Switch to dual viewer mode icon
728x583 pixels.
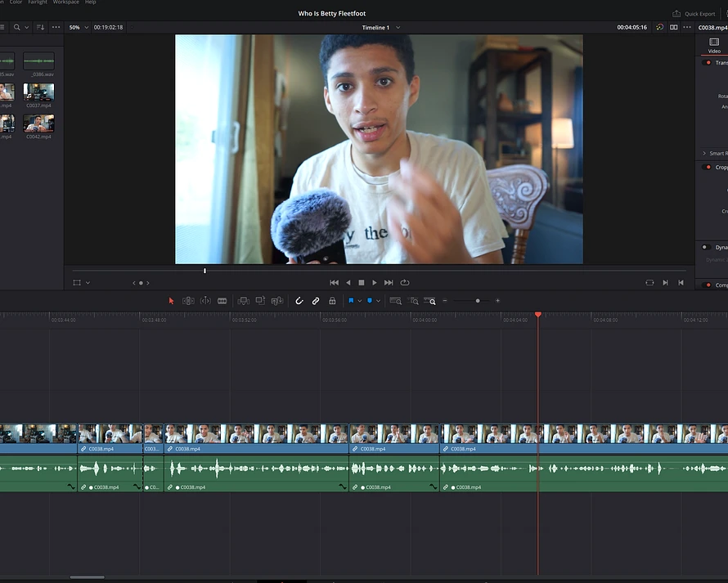[674, 27]
